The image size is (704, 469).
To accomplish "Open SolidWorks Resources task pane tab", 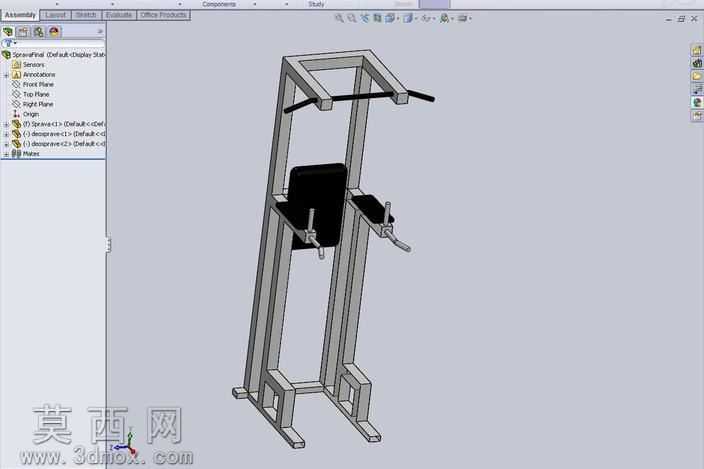I will point(697,50).
